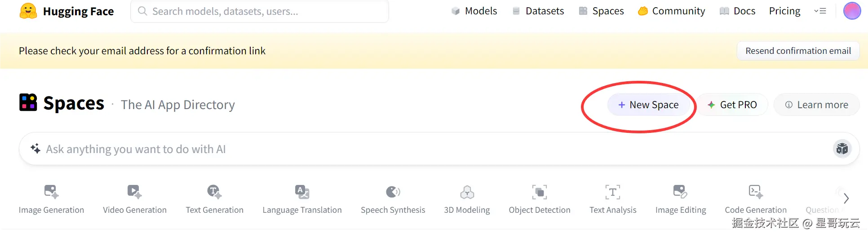Viewport: 868px width, 237px height.
Task: Select the Video Generation category icon
Action: [134, 192]
